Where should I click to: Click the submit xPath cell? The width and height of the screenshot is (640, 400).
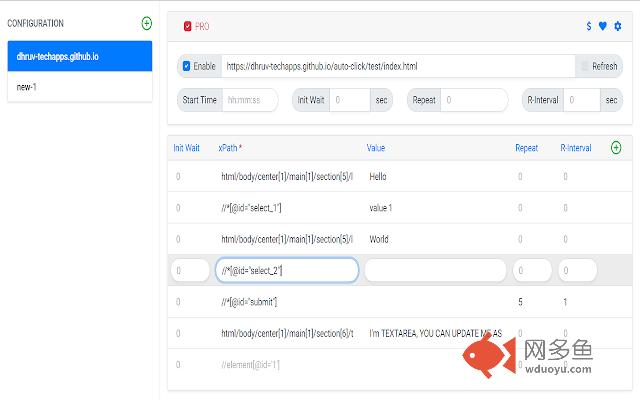pos(249,301)
